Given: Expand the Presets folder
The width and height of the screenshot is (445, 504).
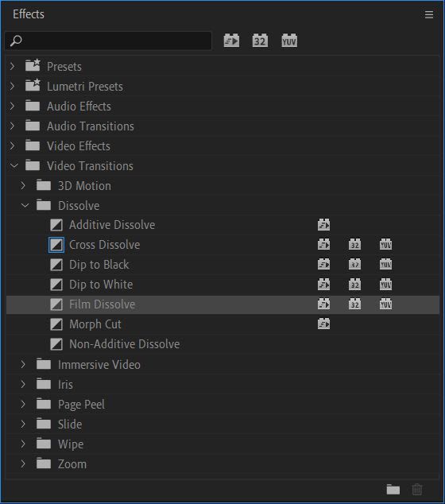Looking at the screenshot, I should click(x=12, y=66).
